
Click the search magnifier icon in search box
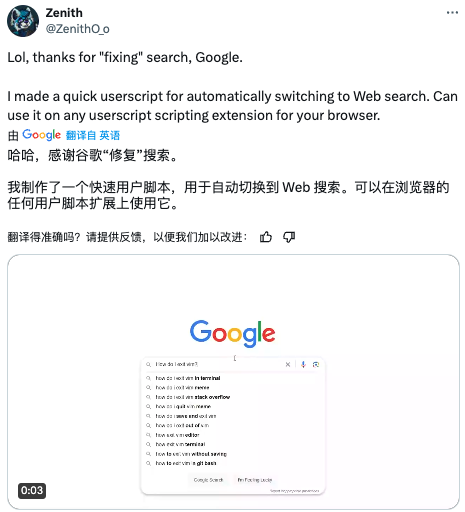[x=148, y=364]
